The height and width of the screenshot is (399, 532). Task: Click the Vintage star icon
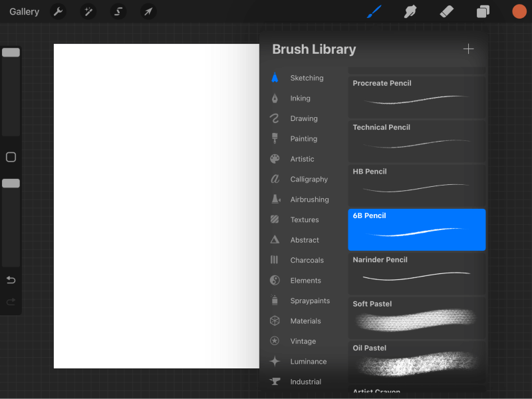click(x=275, y=340)
